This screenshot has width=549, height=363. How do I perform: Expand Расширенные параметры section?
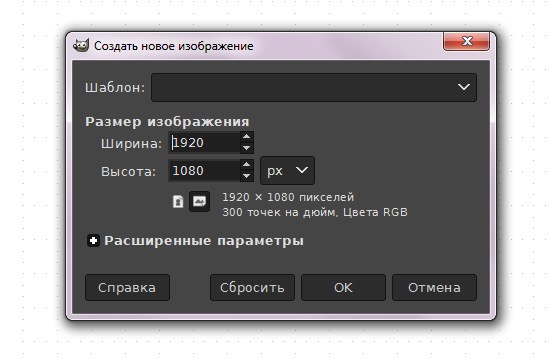93,240
